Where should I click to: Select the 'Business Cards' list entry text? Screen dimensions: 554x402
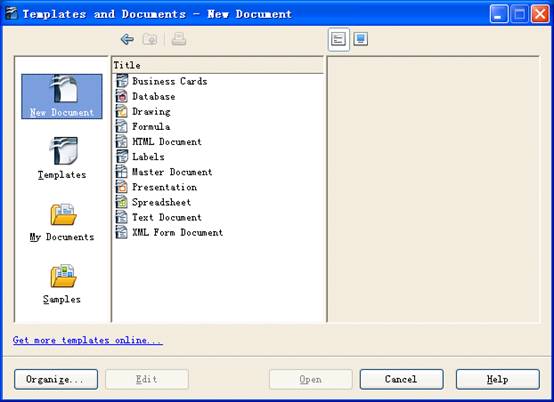pyautogui.click(x=170, y=81)
